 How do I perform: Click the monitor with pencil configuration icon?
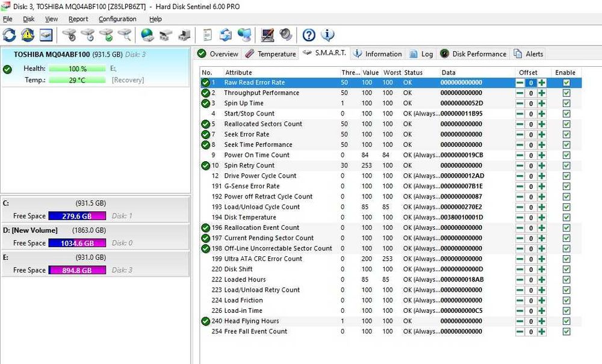click(x=267, y=35)
